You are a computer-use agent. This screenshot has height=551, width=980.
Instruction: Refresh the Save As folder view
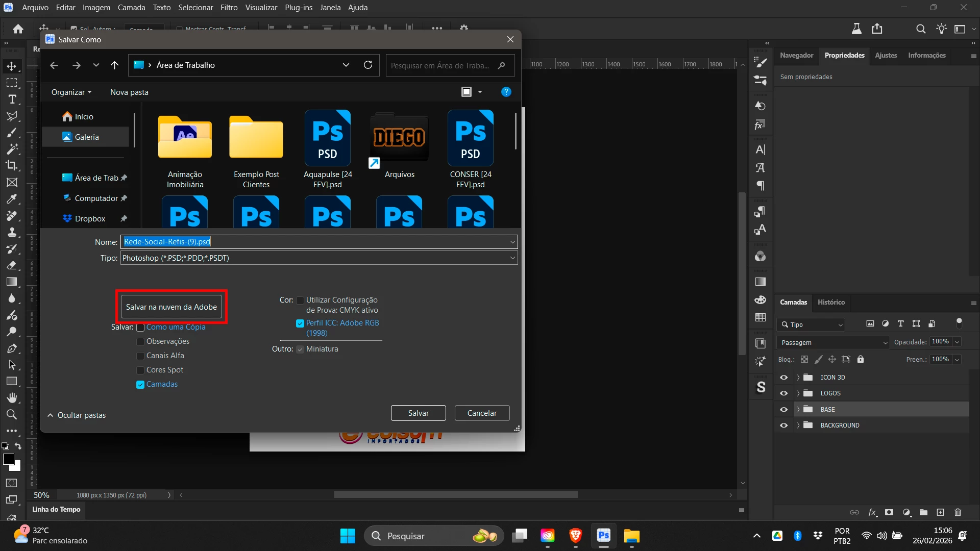click(367, 65)
